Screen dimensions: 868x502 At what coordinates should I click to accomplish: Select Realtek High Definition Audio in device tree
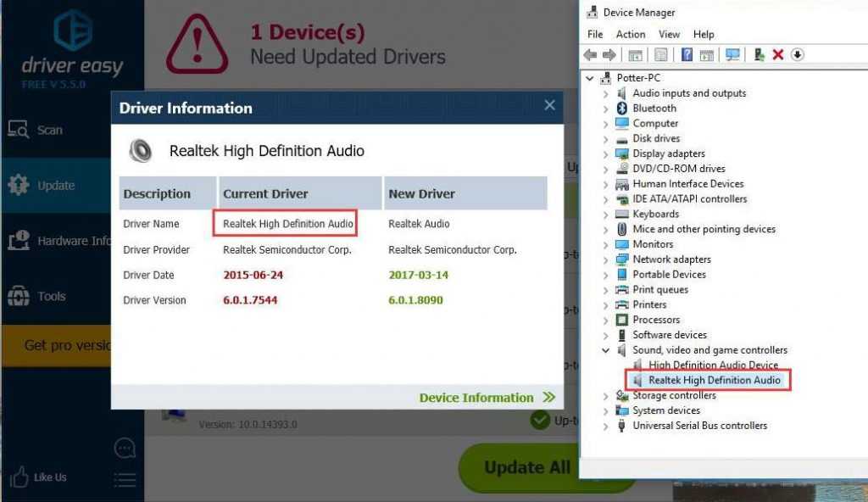point(714,380)
